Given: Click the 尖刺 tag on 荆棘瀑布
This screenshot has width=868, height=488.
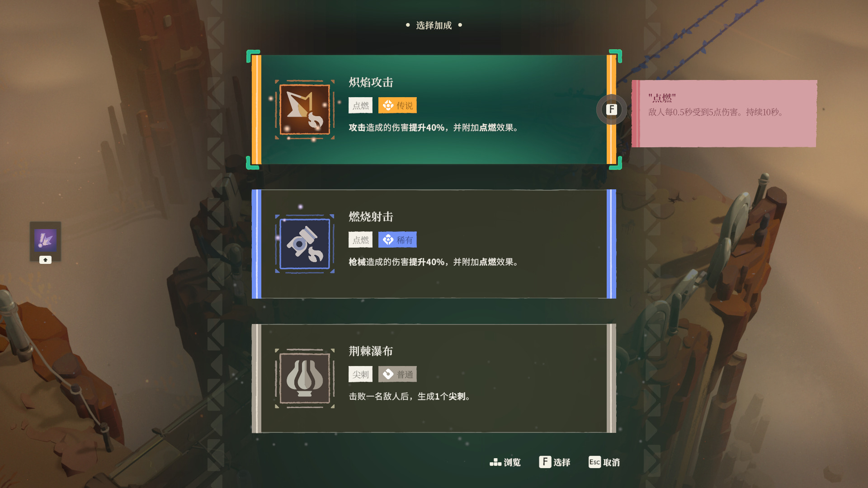Looking at the screenshot, I should coord(360,374).
